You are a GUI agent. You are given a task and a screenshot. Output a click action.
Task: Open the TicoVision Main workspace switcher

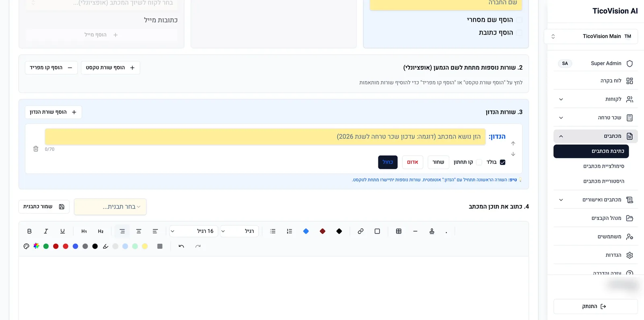click(591, 36)
